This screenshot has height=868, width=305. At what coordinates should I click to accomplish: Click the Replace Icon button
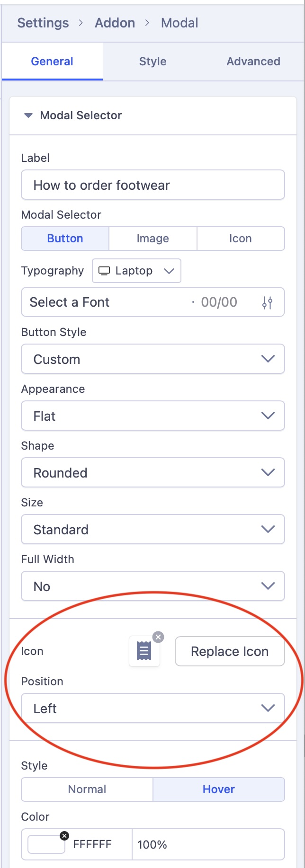(x=230, y=652)
